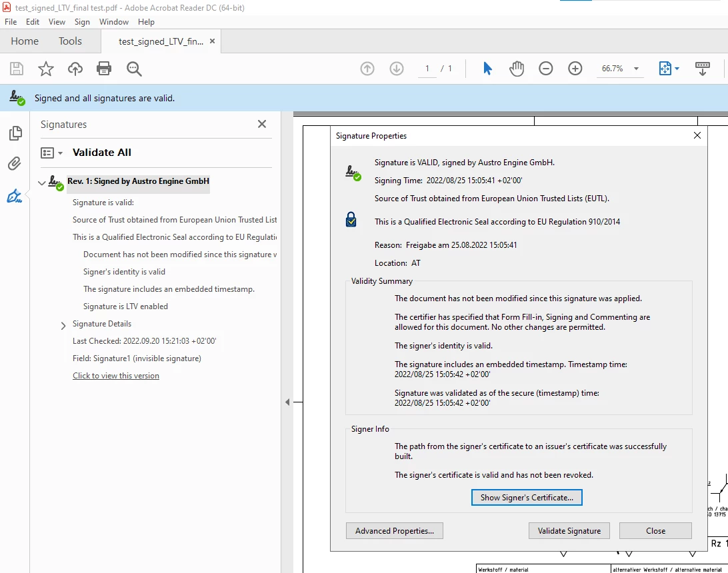Open the File menu

pos(11,22)
